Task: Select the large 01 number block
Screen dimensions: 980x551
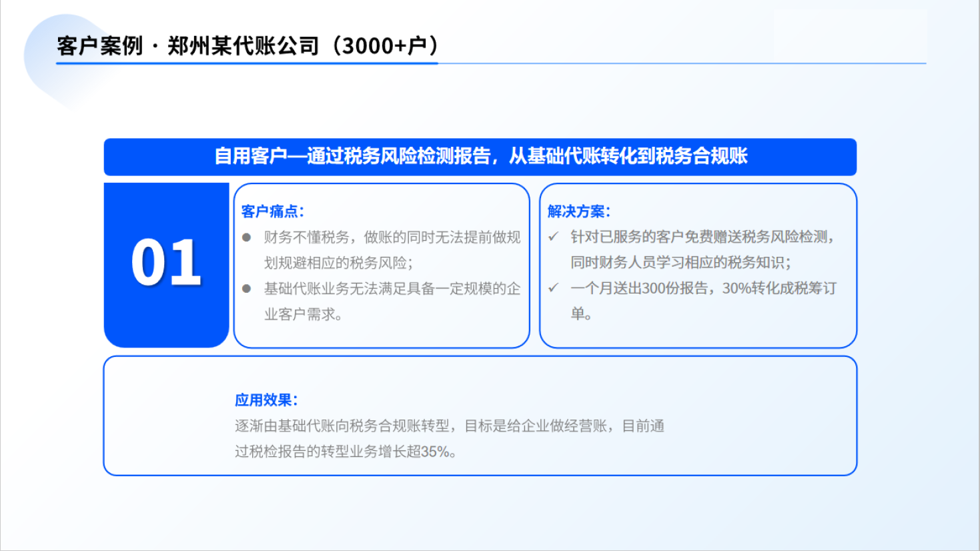Action: pyautogui.click(x=166, y=264)
